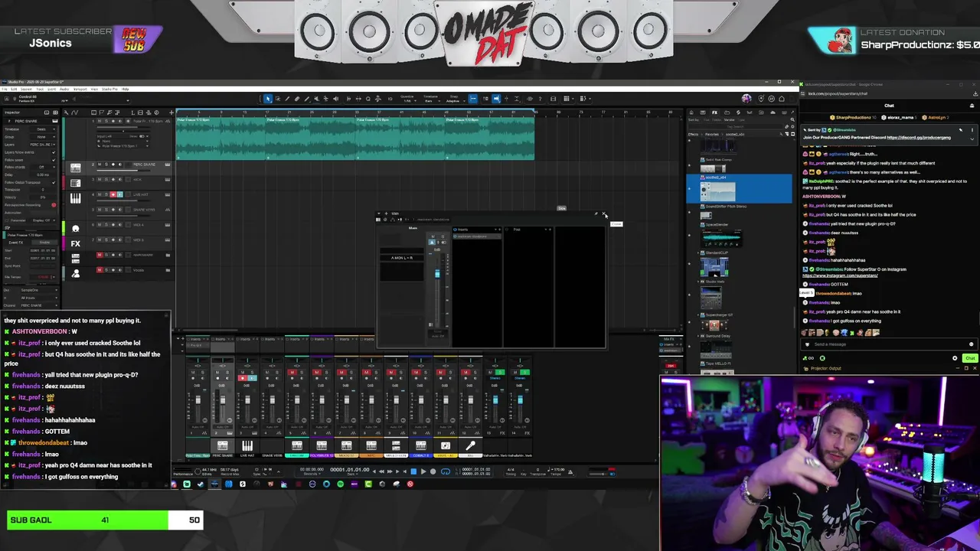The width and height of the screenshot is (980, 551).
Task: Click the FX icon on track 7
Action: pyautogui.click(x=75, y=243)
